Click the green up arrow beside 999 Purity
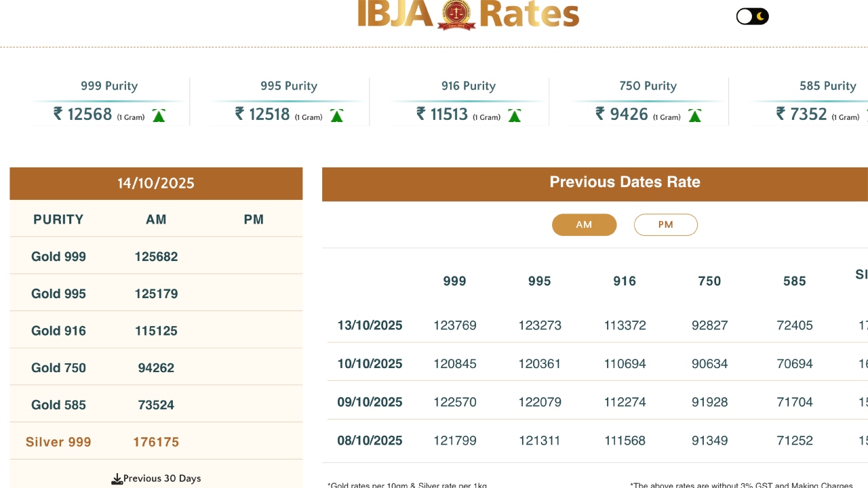 tap(159, 115)
